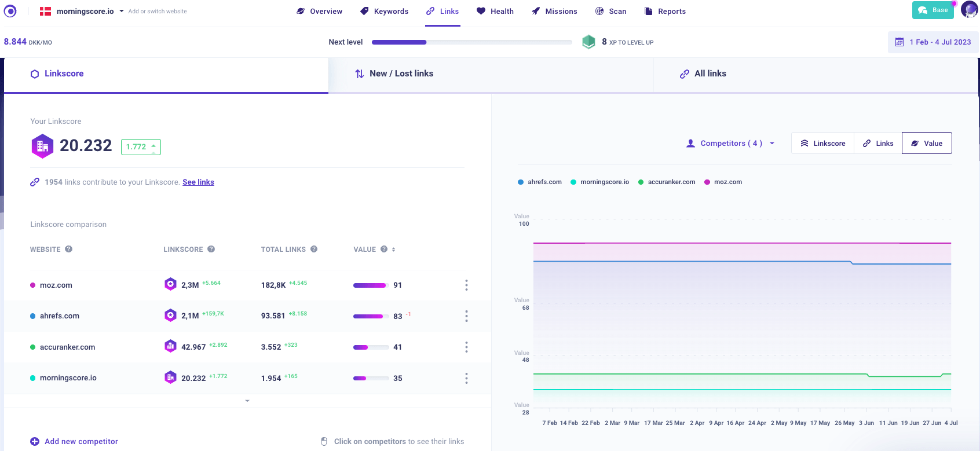Toggle moz.com in the chart legend
The image size is (980, 451).
[x=723, y=182]
